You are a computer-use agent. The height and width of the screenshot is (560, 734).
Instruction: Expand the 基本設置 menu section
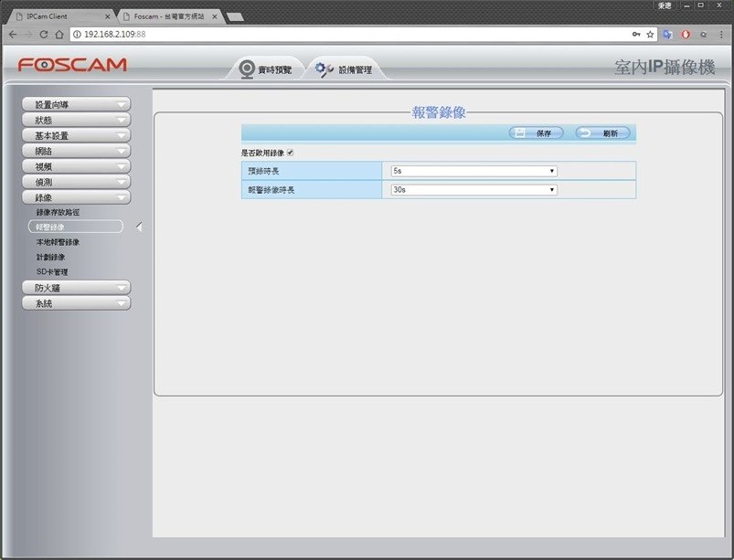76,135
